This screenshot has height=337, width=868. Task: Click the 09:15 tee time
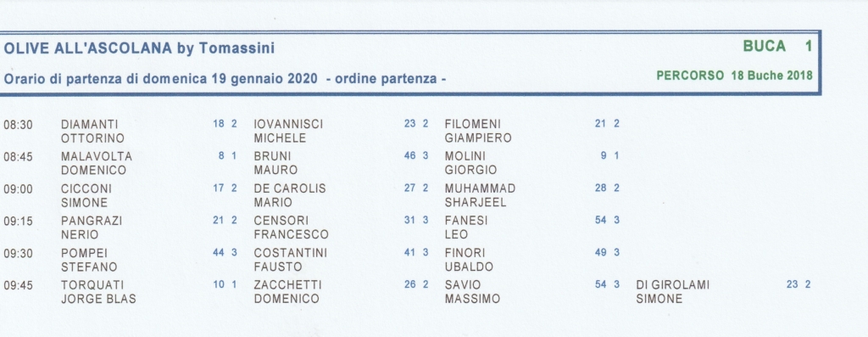[19, 222]
